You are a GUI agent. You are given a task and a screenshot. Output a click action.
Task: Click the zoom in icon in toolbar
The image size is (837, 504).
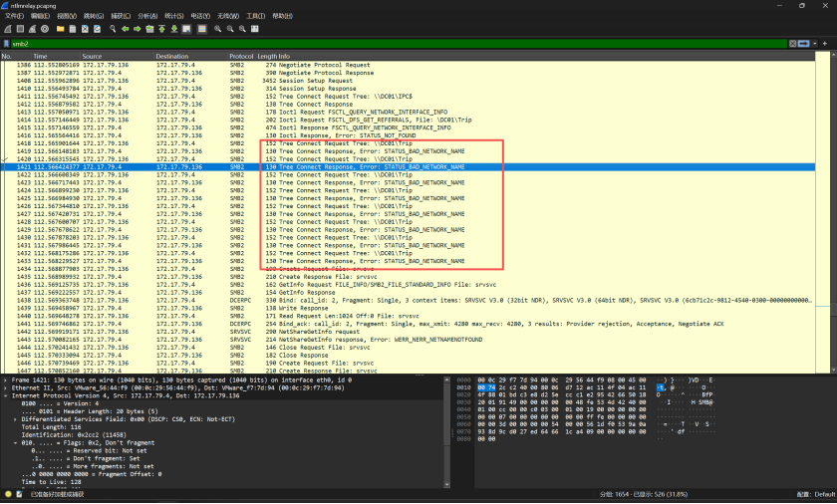point(216,29)
